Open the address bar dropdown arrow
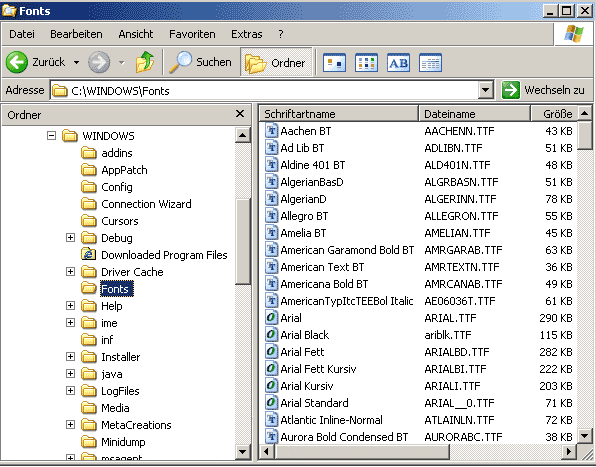The image size is (596, 467). (485, 90)
